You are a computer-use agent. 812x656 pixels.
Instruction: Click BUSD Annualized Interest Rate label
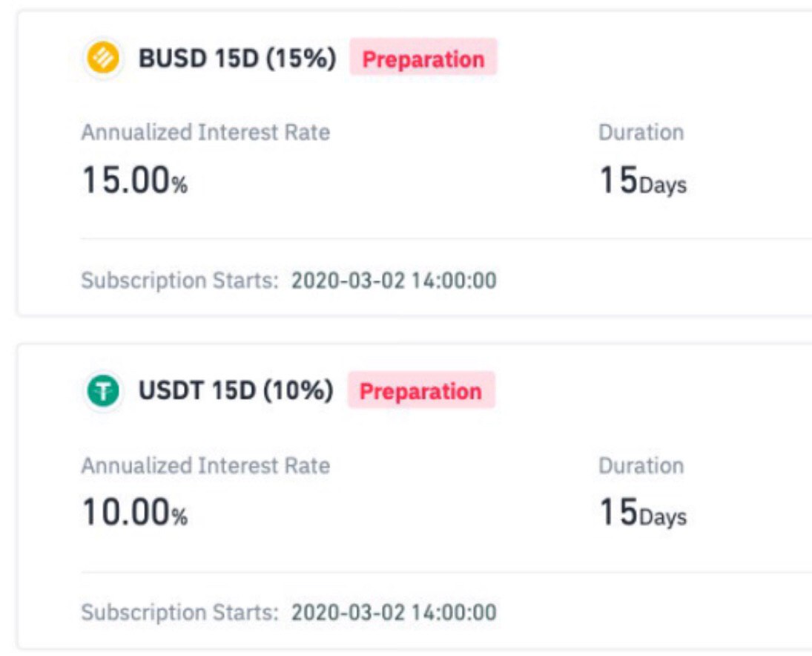click(205, 133)
